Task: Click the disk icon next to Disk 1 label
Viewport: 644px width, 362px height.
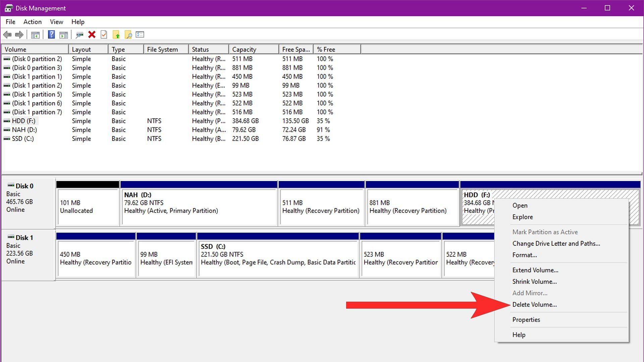Action: click(11, 237)
